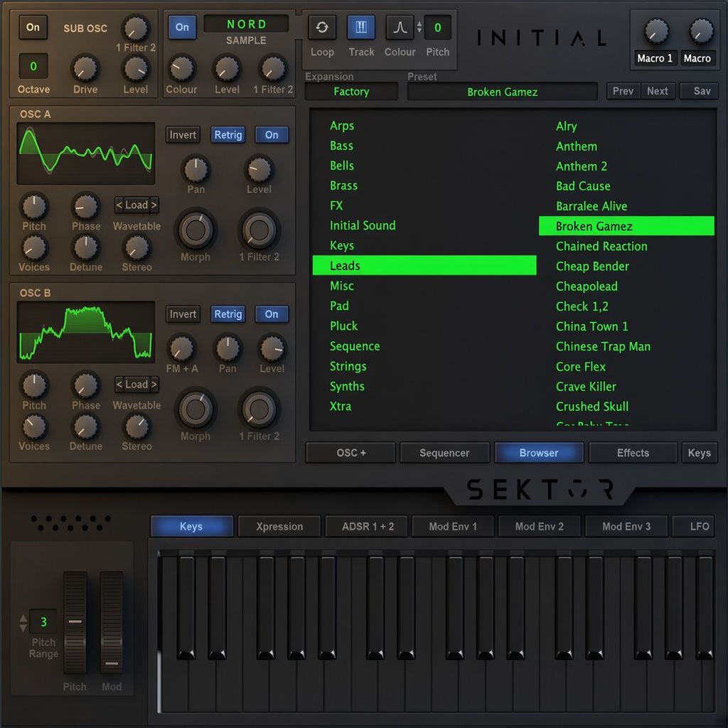
Task: Toggle OSC A Retrig
Action: (228, 134)
